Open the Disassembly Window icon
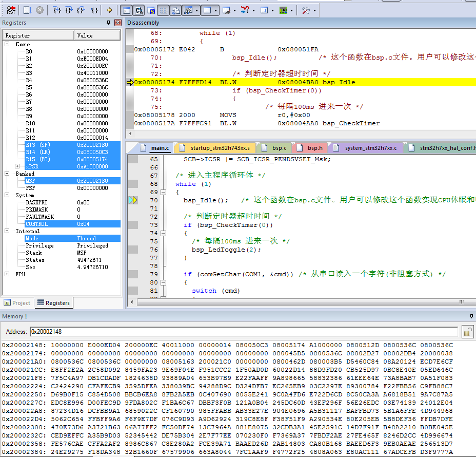 [x=139, y=10]
